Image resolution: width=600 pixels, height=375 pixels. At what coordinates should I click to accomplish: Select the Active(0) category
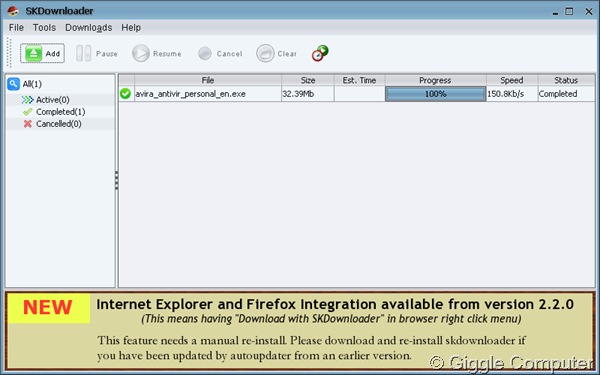53,100
